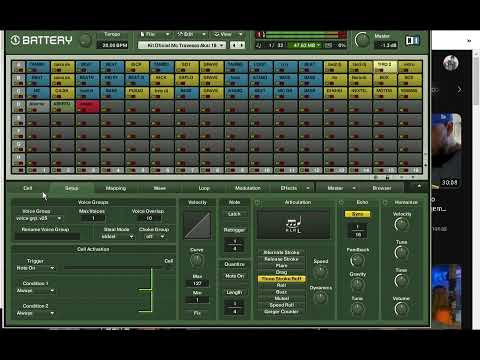Open the Edit menu dropdown

point(191,34)
